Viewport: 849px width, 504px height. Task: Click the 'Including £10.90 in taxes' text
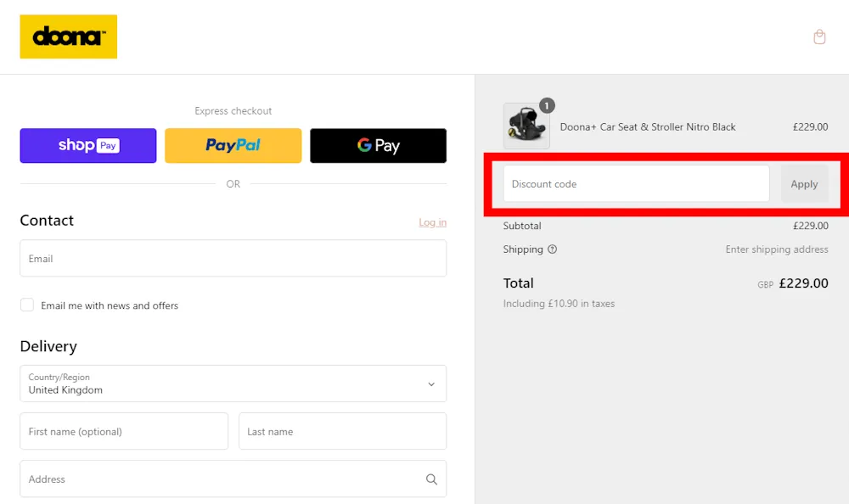[559, 304]
